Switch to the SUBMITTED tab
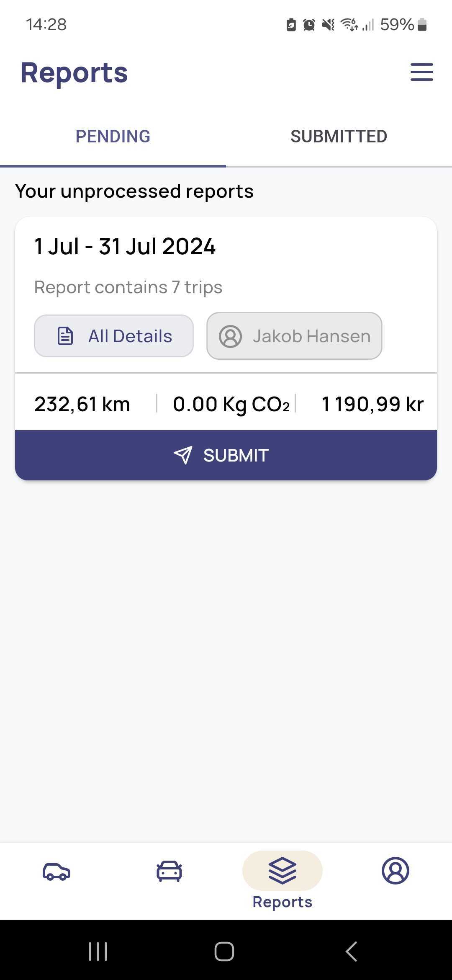Screen dimensions: 452x980 point(339,137)
